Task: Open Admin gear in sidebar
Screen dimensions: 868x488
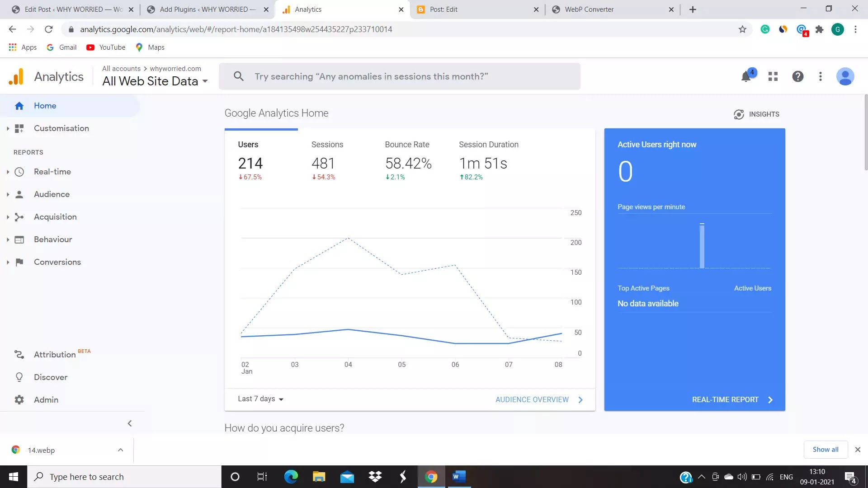Action: 46,400
